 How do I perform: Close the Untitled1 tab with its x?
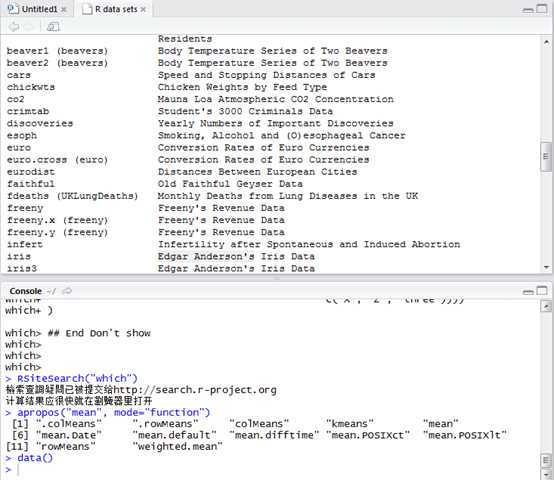[x=64, y=10]
